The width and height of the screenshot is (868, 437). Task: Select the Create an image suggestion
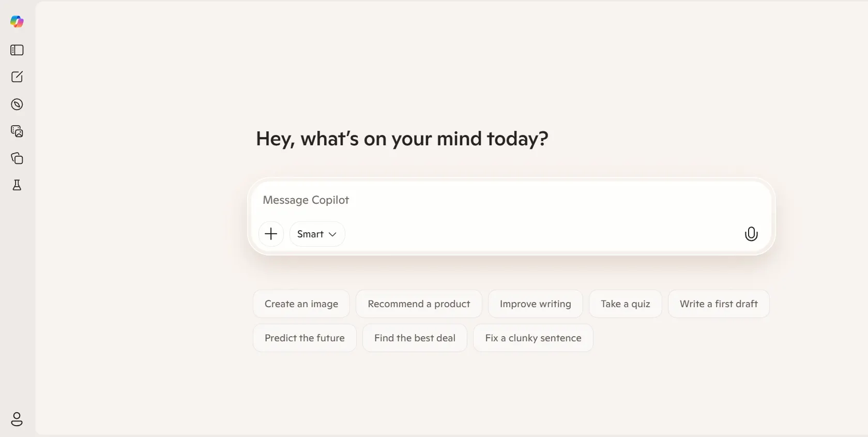click(301, 304)
